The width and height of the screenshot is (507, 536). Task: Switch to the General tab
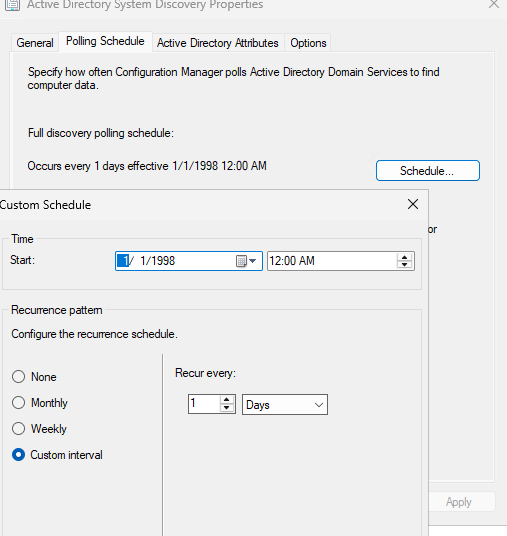tap(35, 43)
